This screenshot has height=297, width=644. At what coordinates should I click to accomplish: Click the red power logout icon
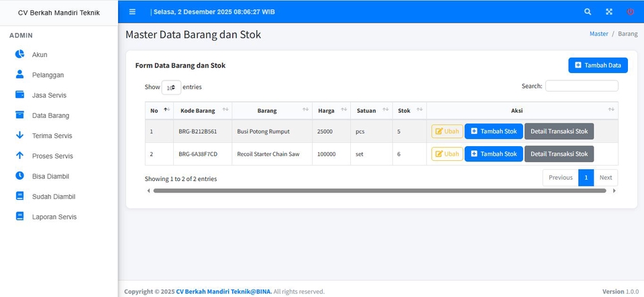[631, 11]
